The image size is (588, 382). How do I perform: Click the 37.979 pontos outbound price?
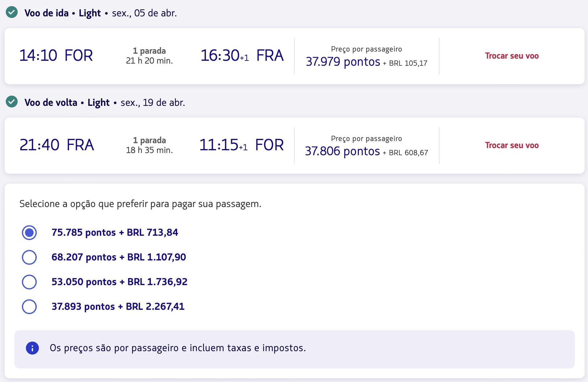coord(343,62)
